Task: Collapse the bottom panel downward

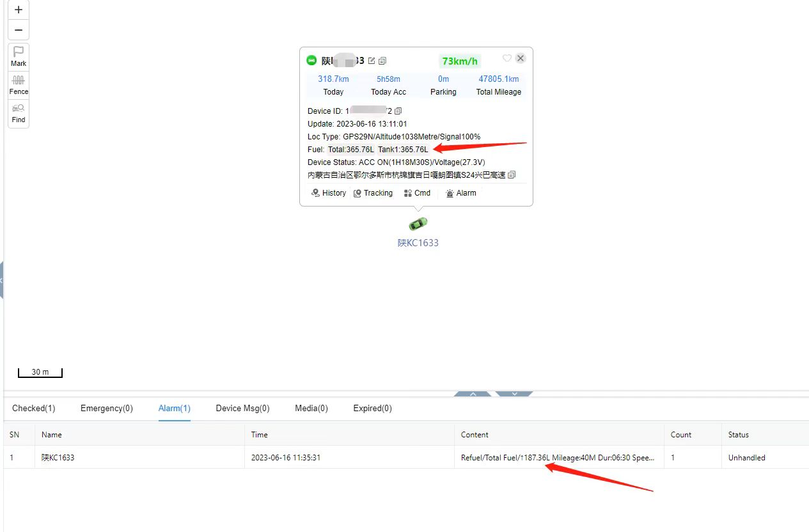Action: tap(514, 394)
